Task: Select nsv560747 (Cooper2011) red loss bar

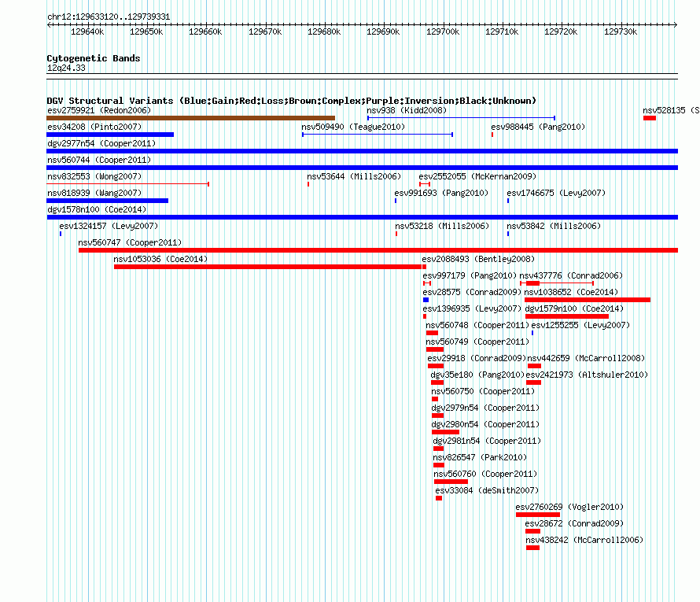Action: point(378,250)
